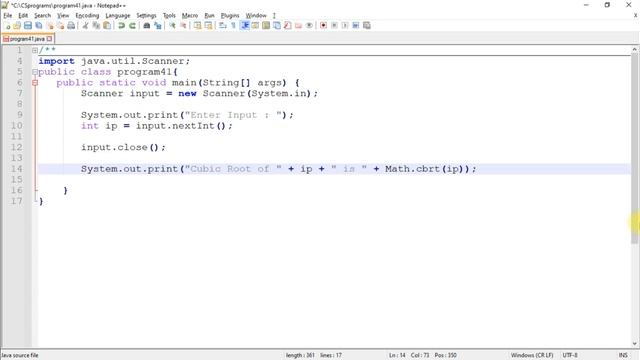Click Windows (CR LF) in status bar
The width and height of the screenshot is (640, 360).
[x=532, y=355]
